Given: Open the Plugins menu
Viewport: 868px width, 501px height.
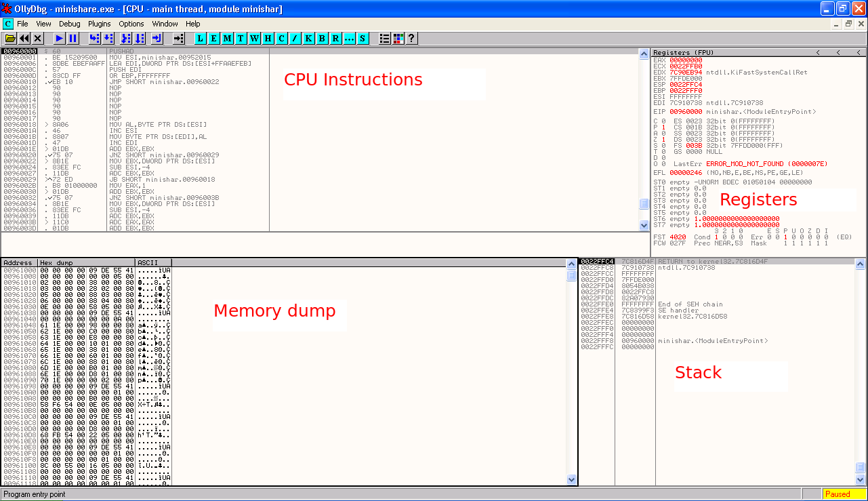Looking at the screenshot, I should 100,24.
